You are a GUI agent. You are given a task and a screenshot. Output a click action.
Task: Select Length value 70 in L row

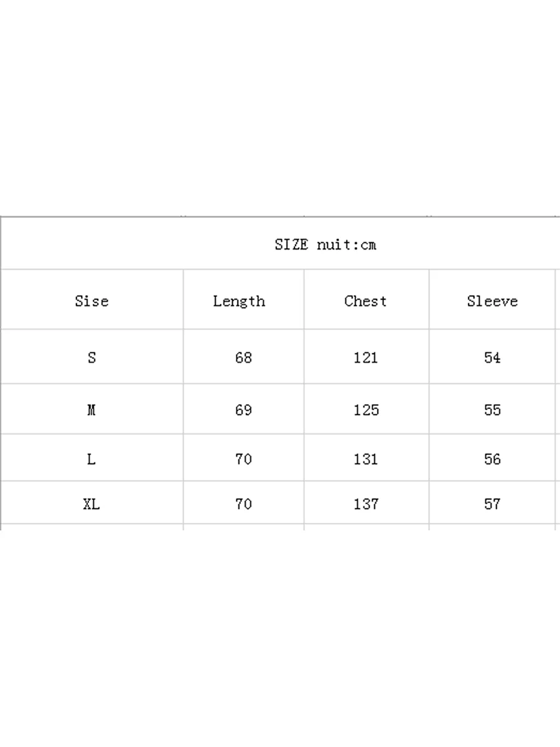pos(243,459)
